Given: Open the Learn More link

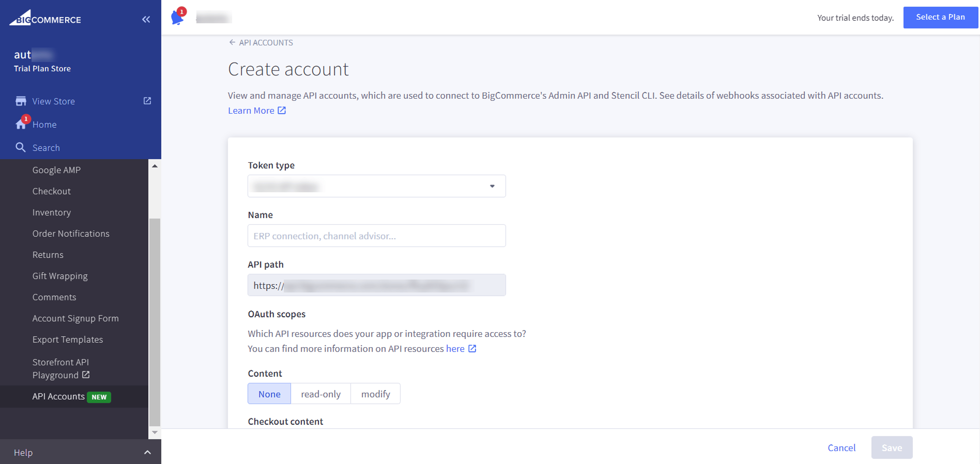Looking at the screenshot, I should 251,110.
